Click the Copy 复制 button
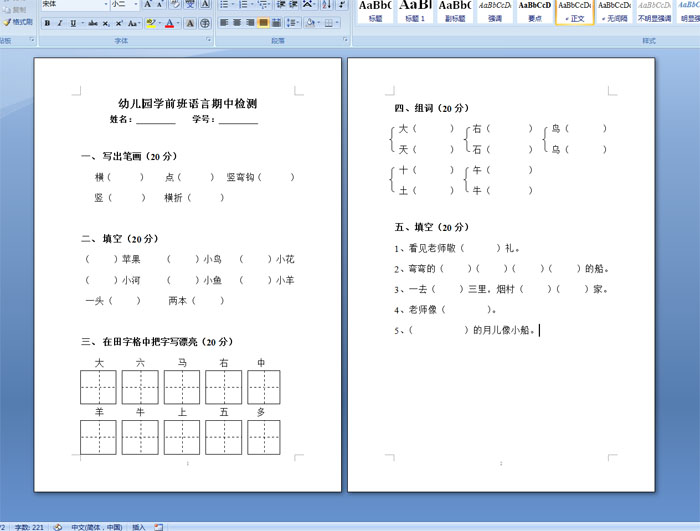The image size is (700, 531). [x=14, y=10]
